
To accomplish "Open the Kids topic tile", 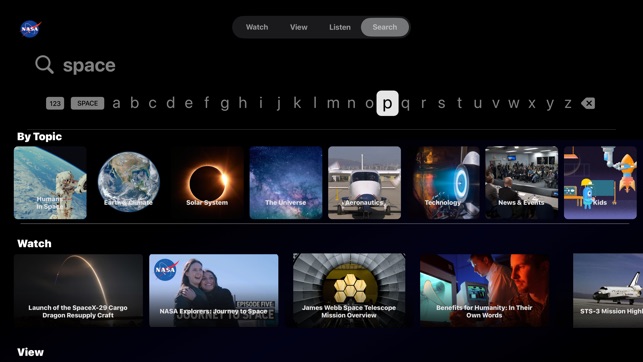I will 600,183.
